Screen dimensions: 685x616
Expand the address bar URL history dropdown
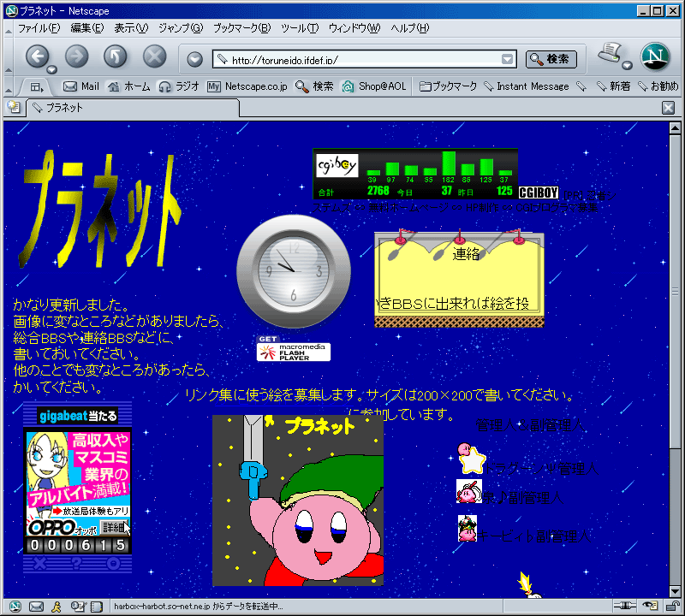pos(507,59)
